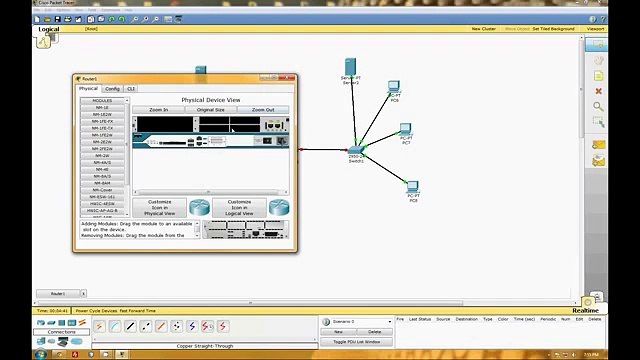Click Customize Icon in Logical View

239,208
